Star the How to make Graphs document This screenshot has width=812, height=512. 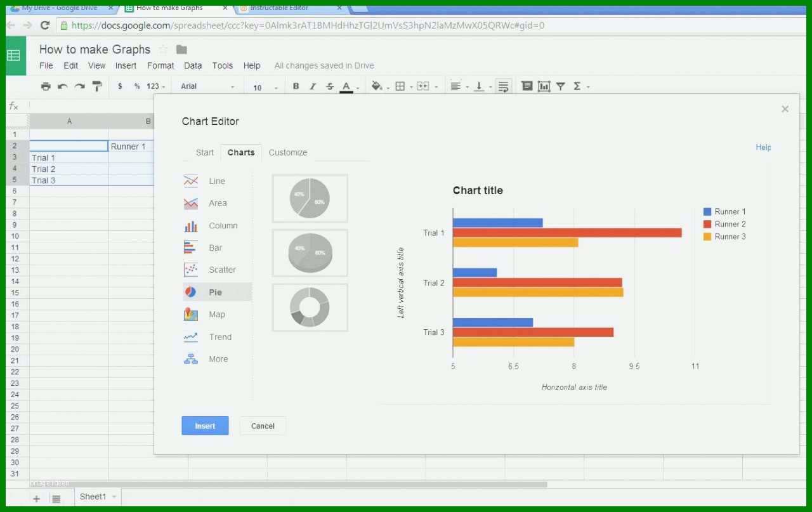[x=163, y=49]
